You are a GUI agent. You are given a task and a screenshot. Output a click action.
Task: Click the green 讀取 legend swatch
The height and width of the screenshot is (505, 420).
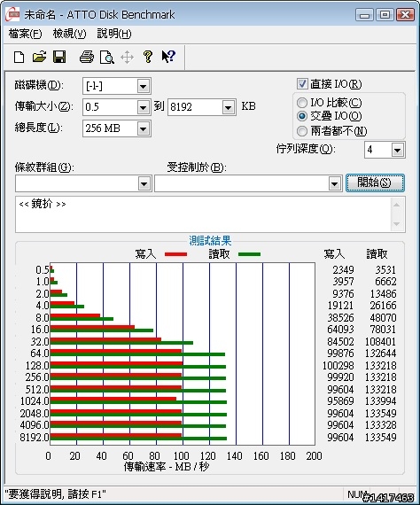pos(249,254)
